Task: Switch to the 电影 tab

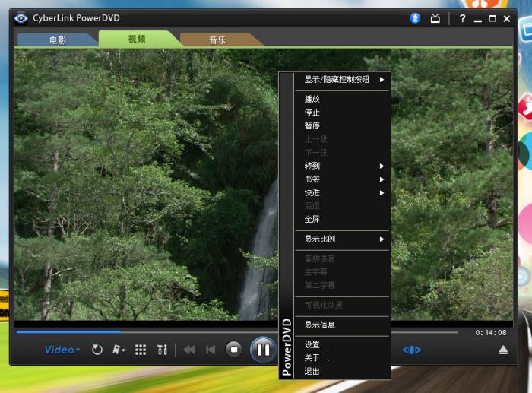Action: [x=58, y=40]
